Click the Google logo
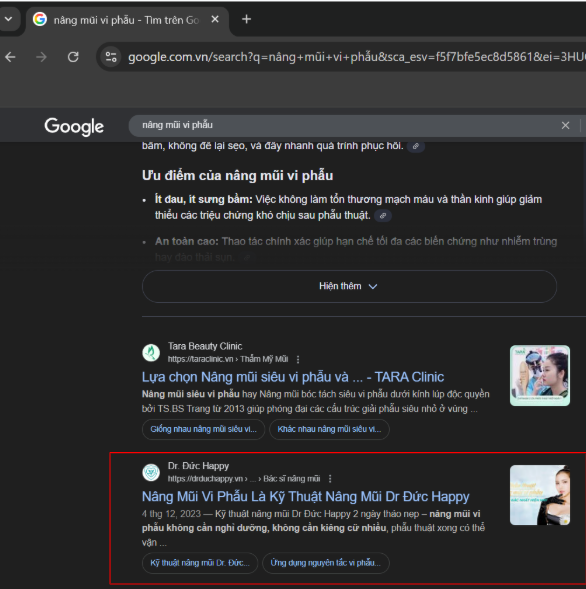The height and width of the screenshot is (589, 586). pos(74,126)
